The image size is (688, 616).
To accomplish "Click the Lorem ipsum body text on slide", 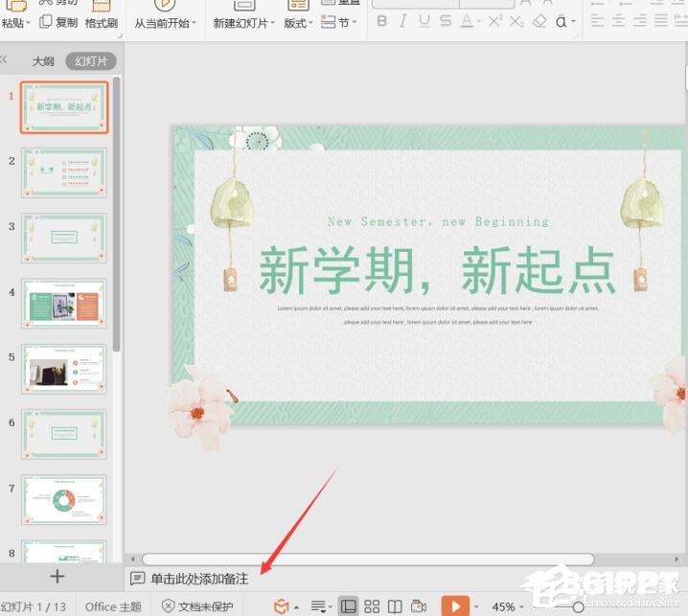I will coord(438,315).
